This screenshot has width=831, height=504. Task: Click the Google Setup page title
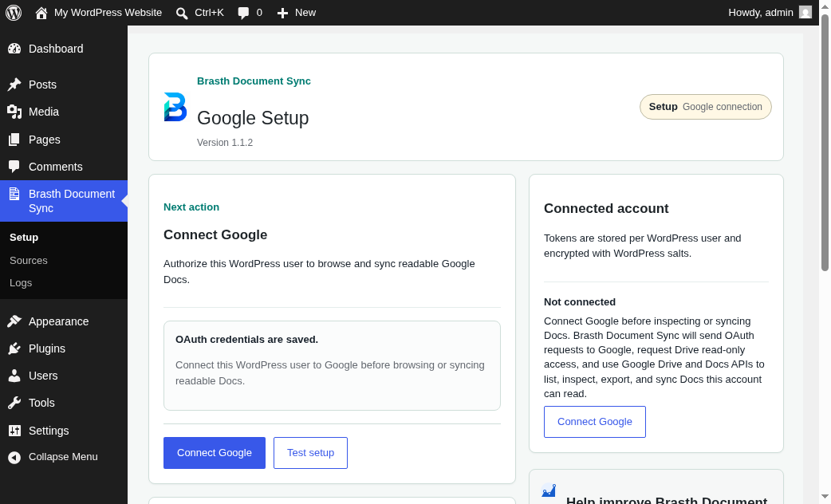click(253, 118)
